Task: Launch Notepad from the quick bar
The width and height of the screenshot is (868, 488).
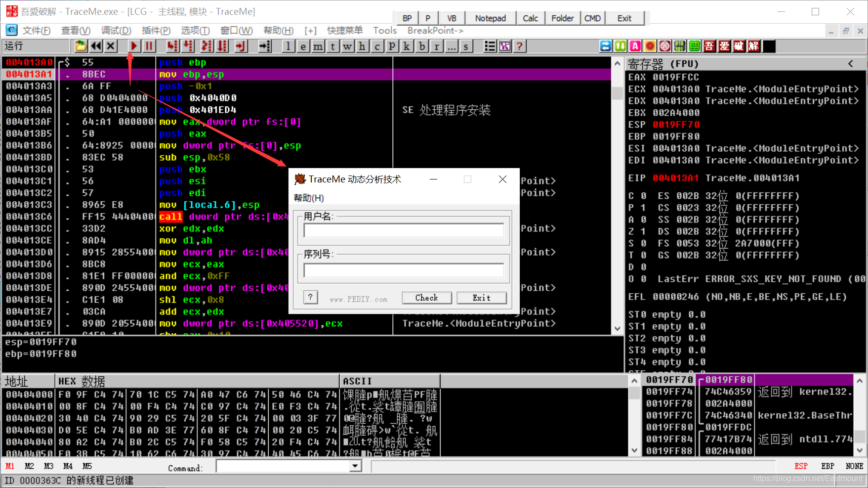Action: pos(491,18)
